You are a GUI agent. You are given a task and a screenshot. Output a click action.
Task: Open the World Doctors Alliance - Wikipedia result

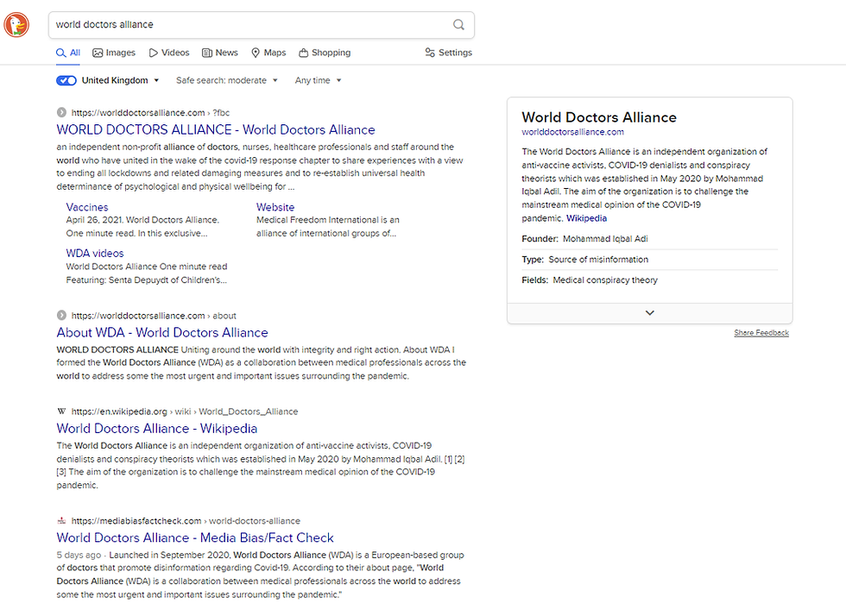[157, 428]
